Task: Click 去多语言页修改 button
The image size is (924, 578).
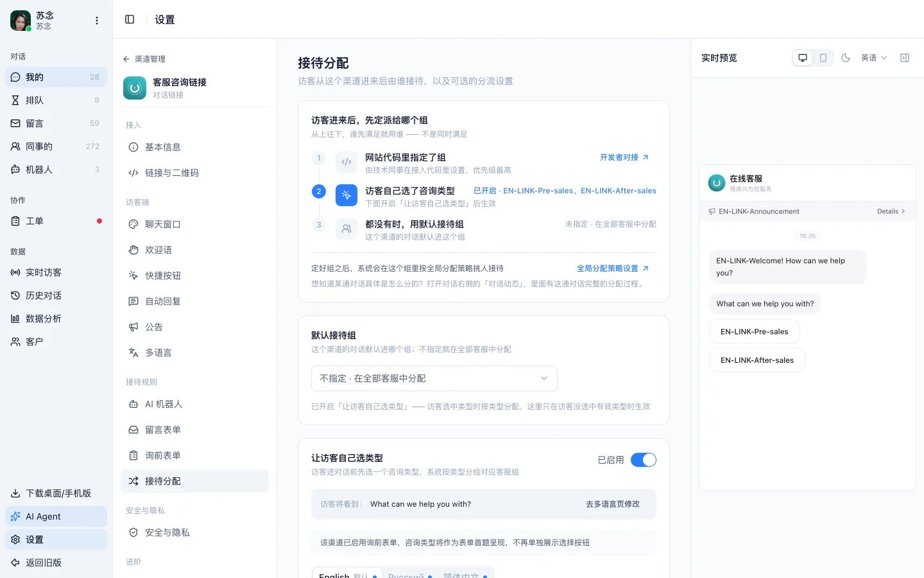Action: coord(613,504)
